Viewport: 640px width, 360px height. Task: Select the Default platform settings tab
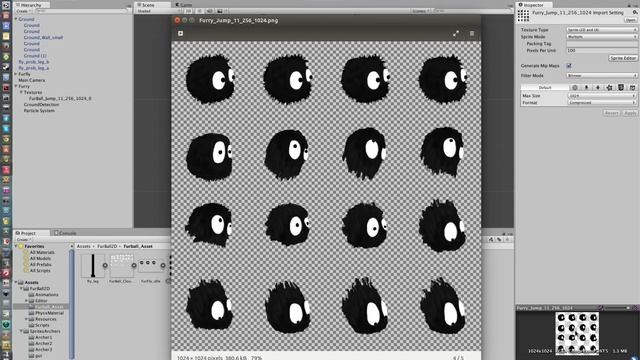pos(545,87)
